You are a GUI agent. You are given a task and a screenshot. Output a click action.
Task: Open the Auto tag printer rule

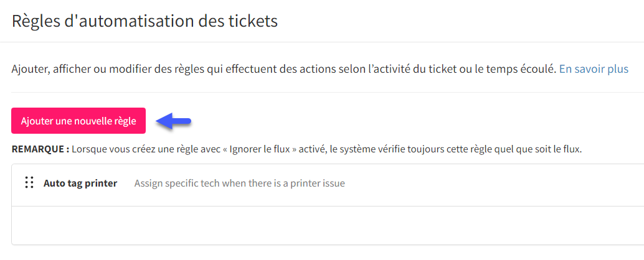[80, 183]
